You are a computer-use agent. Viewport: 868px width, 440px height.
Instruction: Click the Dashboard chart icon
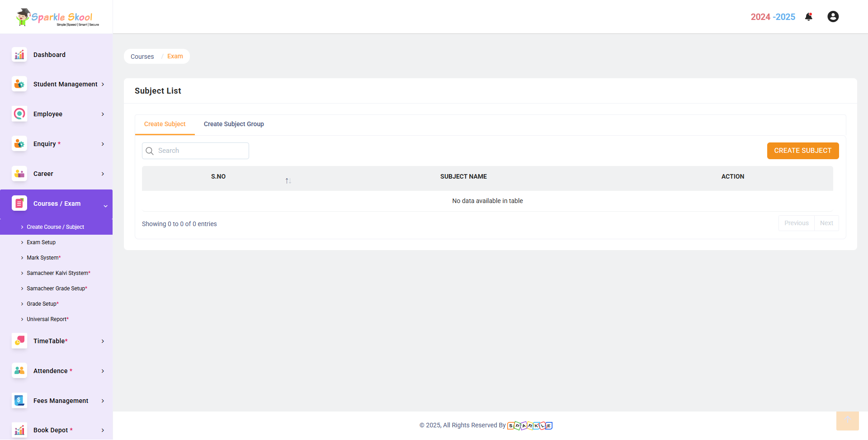(x=19, y=55)
